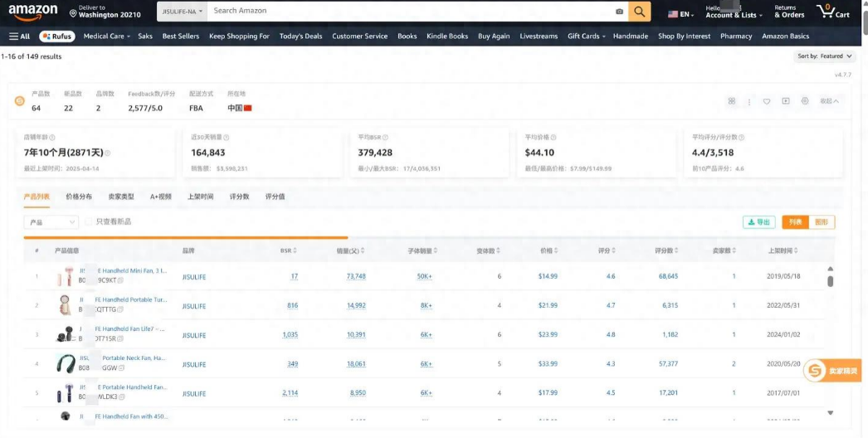Viewport: 868px width, 438px height.
Task: Select A+视频 tab
Action: (160, 197)
